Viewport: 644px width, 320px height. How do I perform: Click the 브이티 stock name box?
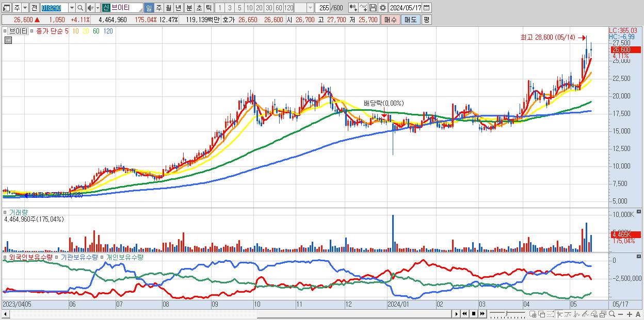click(122, 8)
